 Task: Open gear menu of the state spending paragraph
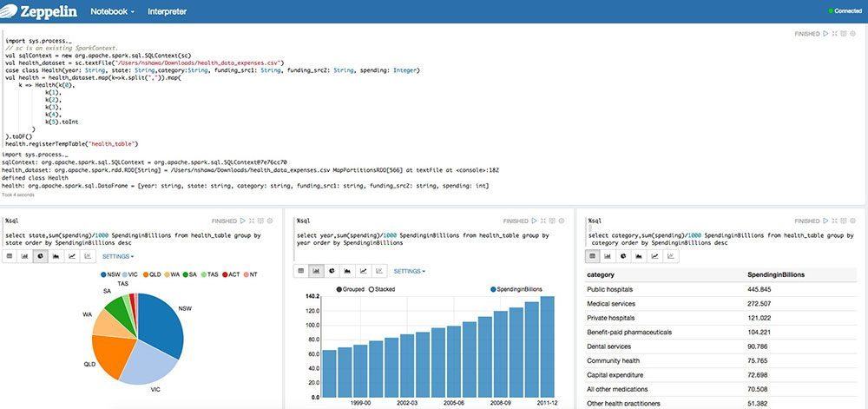(x=270, y=221)
